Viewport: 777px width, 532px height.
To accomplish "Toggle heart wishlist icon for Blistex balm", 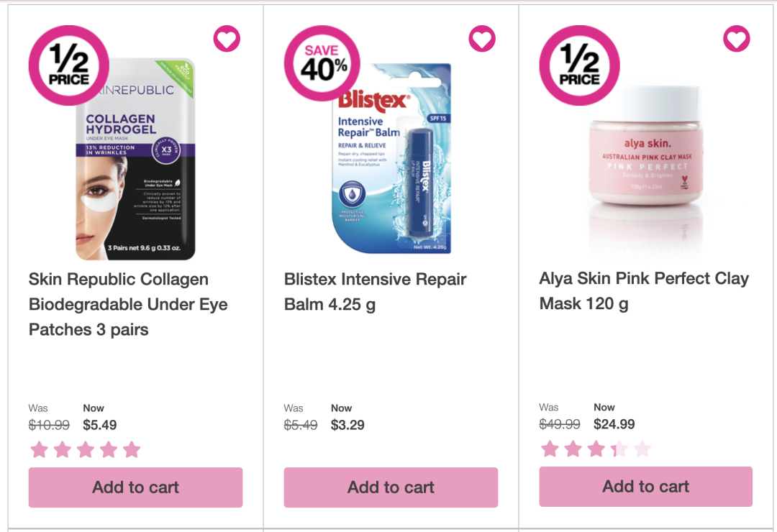I will [482, 39].
